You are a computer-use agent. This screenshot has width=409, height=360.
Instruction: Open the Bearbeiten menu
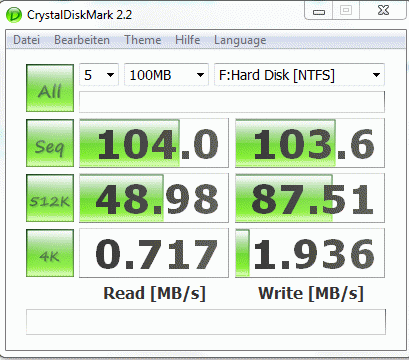[x=82, y=40]
